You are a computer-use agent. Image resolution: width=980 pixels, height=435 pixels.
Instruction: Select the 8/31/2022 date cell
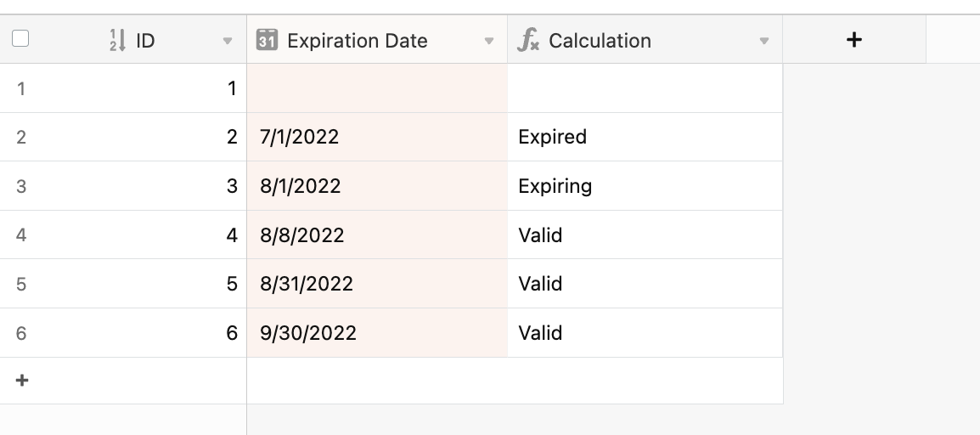coord(377,284)
